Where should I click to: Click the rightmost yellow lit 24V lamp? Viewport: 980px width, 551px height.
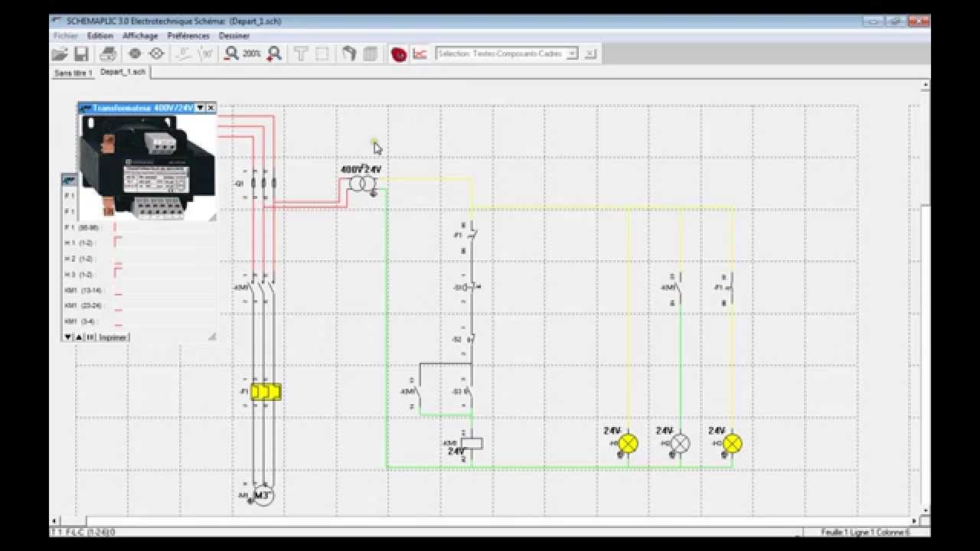(x=733, y=443)
